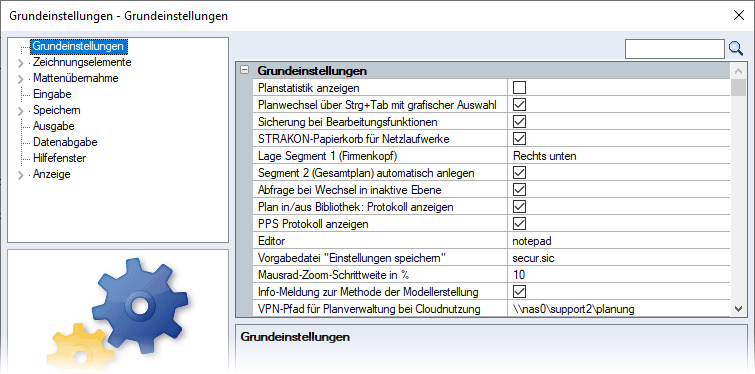
Task: Expand the Mattenübernahme tree node
Action: click(20, 79)
